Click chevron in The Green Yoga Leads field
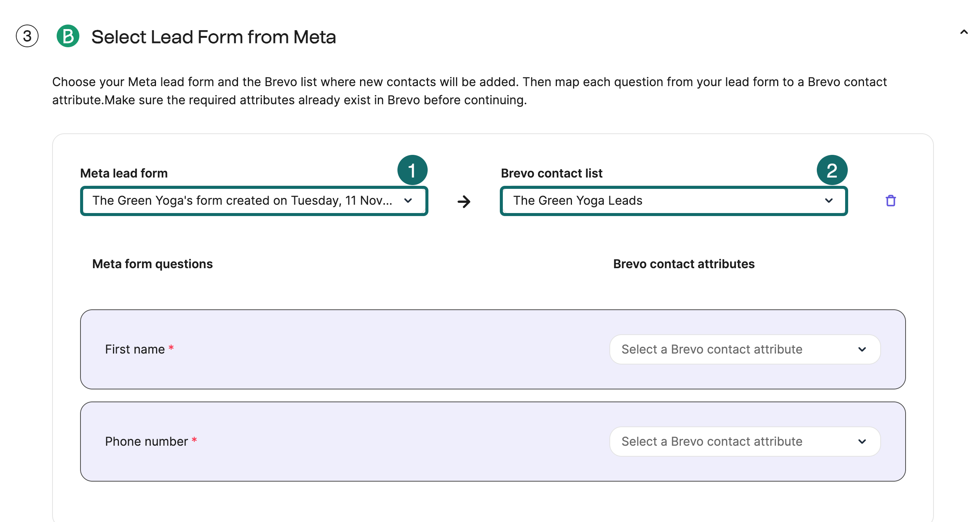The width and height of the screenshot is (980, 522). (829, 201)
